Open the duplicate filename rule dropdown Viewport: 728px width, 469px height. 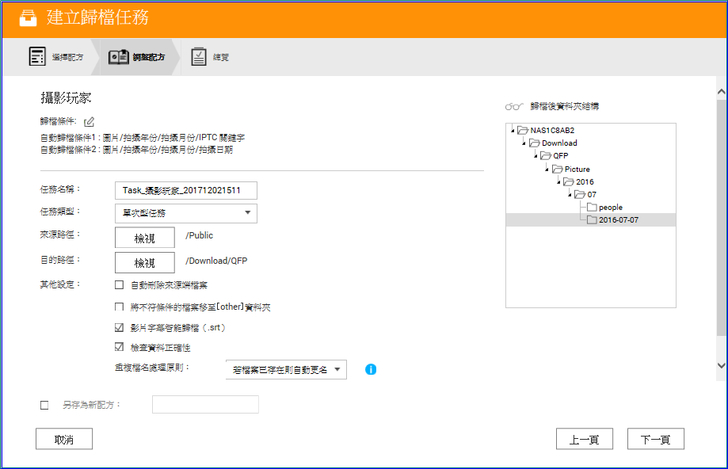[x=286, y=370]
